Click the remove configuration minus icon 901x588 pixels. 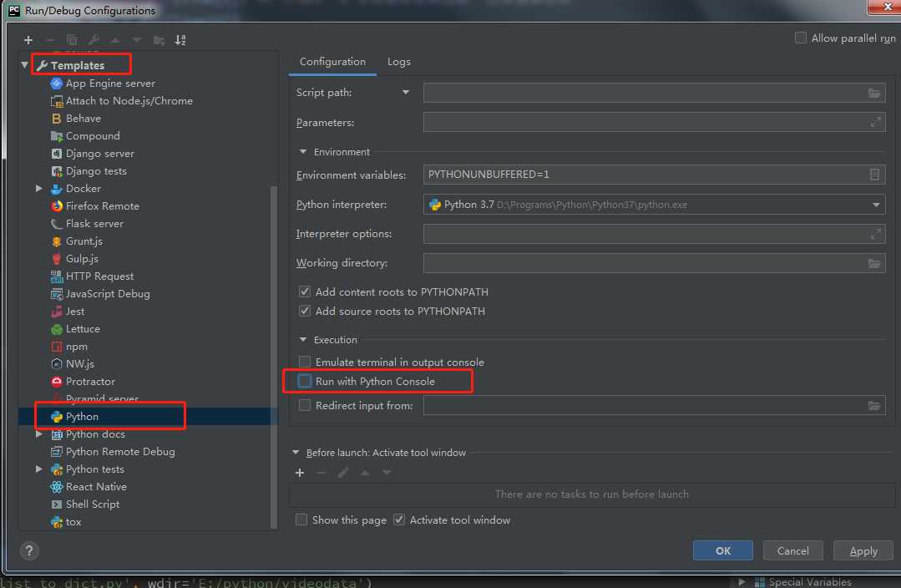coord(50,39)
